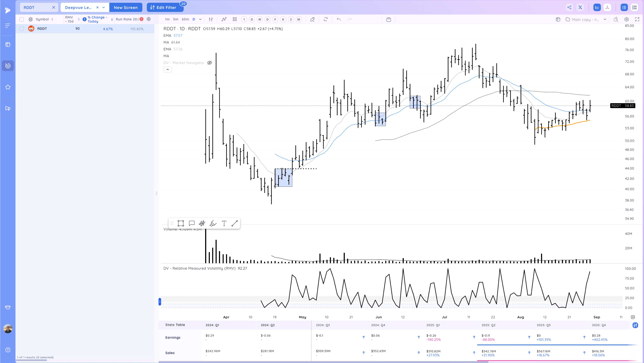The width and height of the screenshot is (644, 363).
Task: Click the refresh chart icon
Action: [x=326, y=19]
